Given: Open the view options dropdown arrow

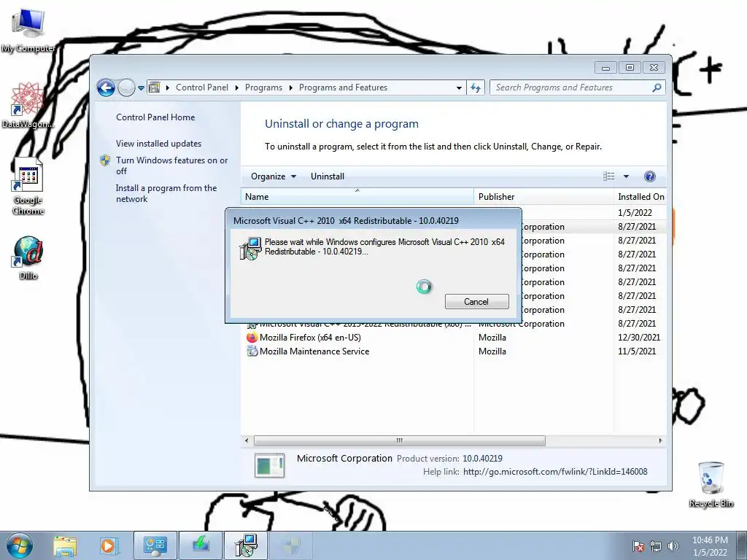Looking at the screenshot, I should (x=626, y=176).
